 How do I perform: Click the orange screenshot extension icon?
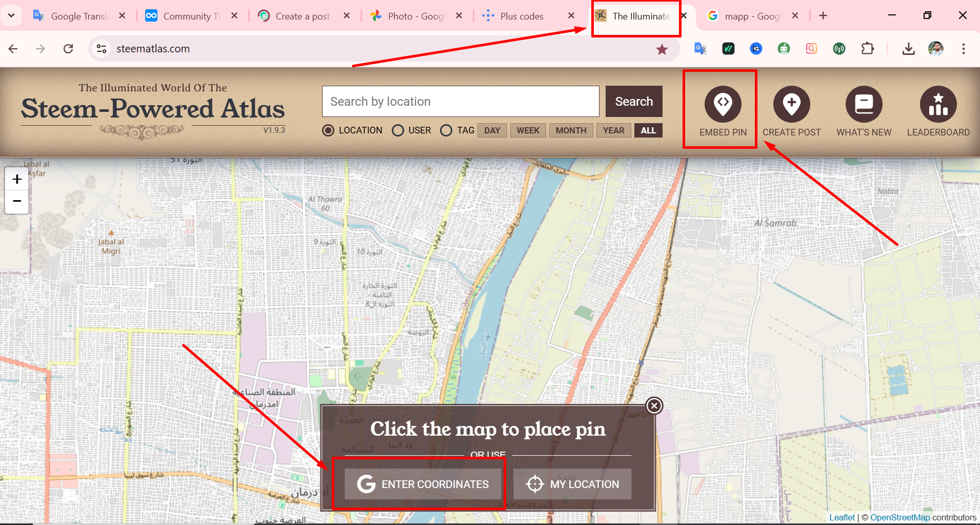(811, 49)
